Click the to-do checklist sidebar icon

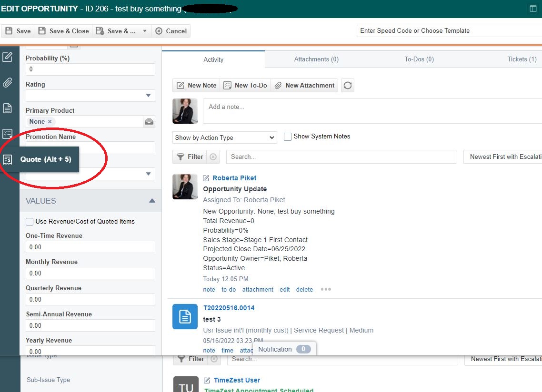tap(7, 134)
